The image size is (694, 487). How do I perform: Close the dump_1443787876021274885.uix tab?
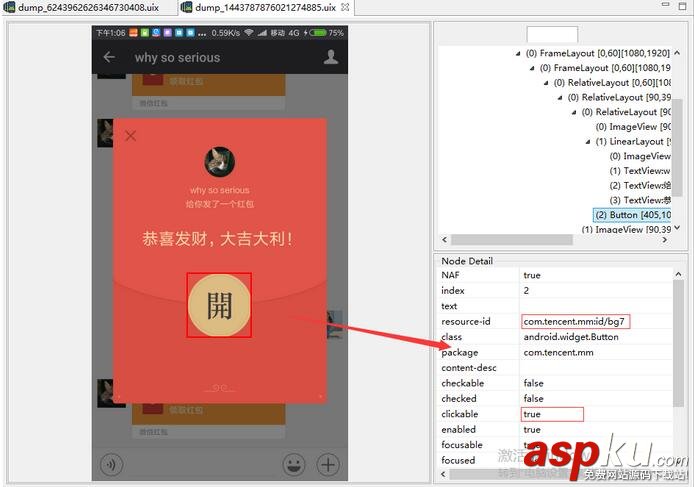346,7
